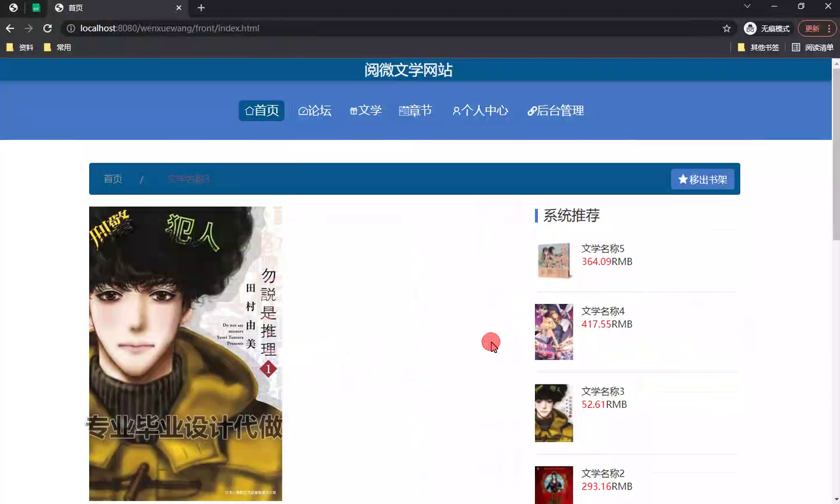The width and height of the screenshot is (840, 504).
Task: Click the 文学名称5 title text
Action: click(x=603, y=249)
